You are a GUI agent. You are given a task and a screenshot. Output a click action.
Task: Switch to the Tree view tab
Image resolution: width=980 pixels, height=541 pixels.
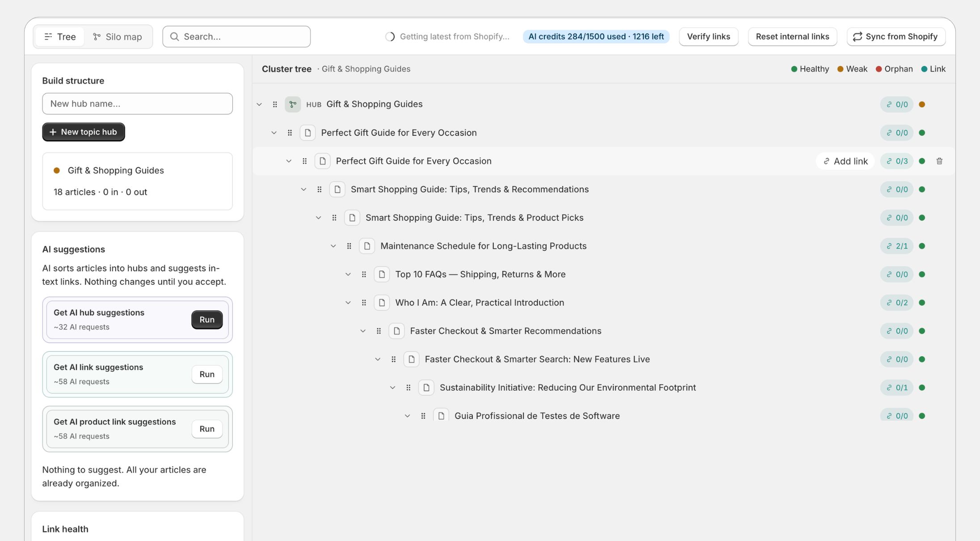coord(60,37)
